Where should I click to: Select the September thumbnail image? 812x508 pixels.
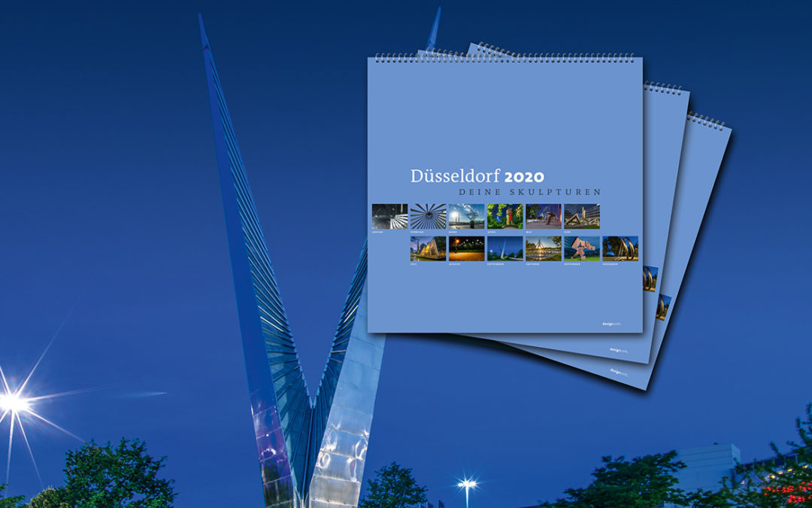(x=504, y=248)
